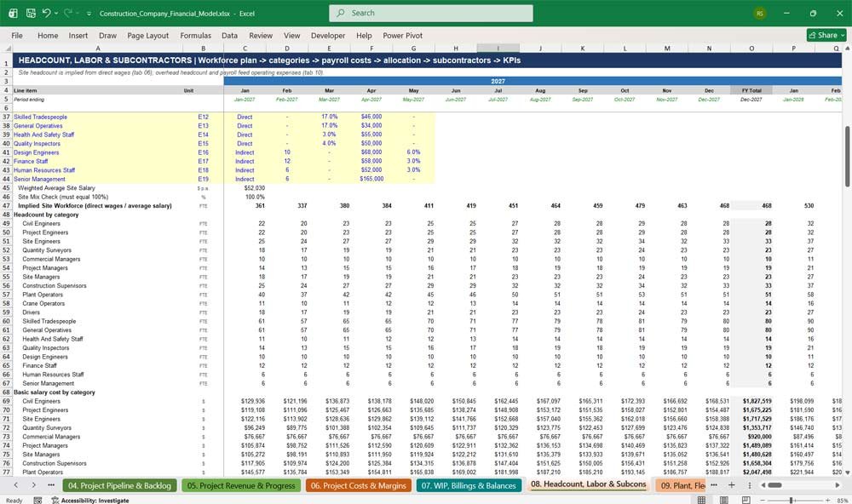
Task: Select row 47 header
Action: [6, 206]
